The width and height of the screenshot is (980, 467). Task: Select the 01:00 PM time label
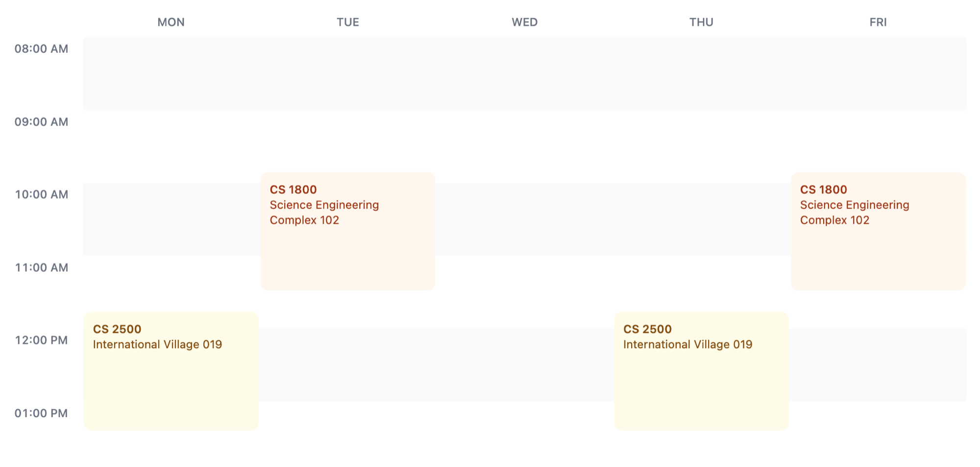(x=41, y=413)
